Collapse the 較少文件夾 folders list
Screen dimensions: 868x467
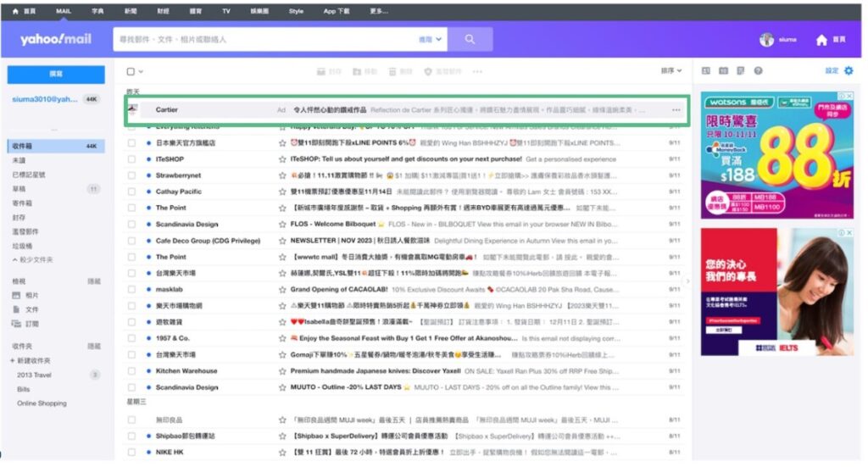pos(33,260)
